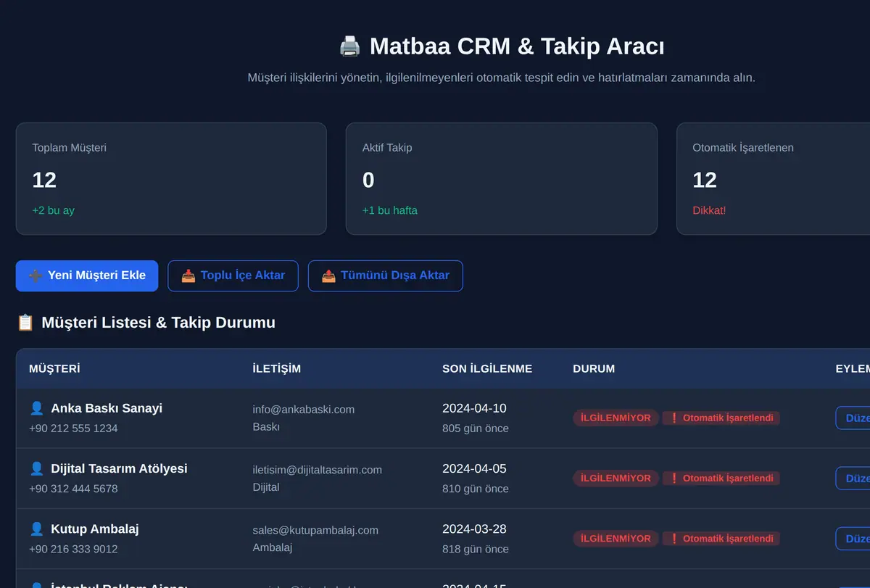
Task: Click the Anka Baskı Sanayi name
Action: tap(107, 408)
